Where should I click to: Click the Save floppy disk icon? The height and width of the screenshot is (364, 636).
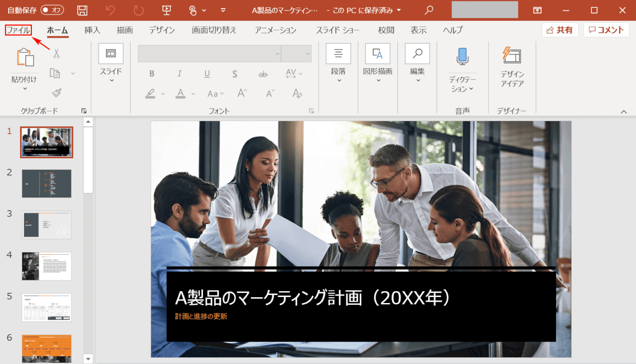pos(82,10)
